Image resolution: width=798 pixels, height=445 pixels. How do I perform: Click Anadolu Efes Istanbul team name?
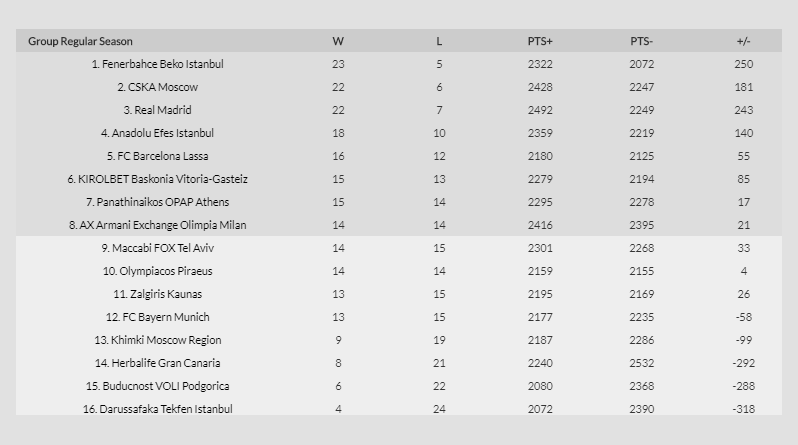[x=157, y=133]
